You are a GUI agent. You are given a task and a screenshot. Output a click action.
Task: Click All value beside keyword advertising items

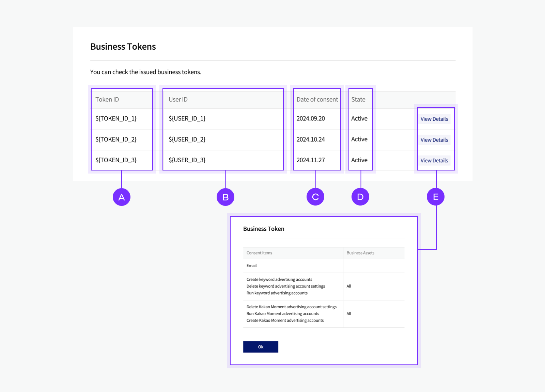[x=349, y=286]
